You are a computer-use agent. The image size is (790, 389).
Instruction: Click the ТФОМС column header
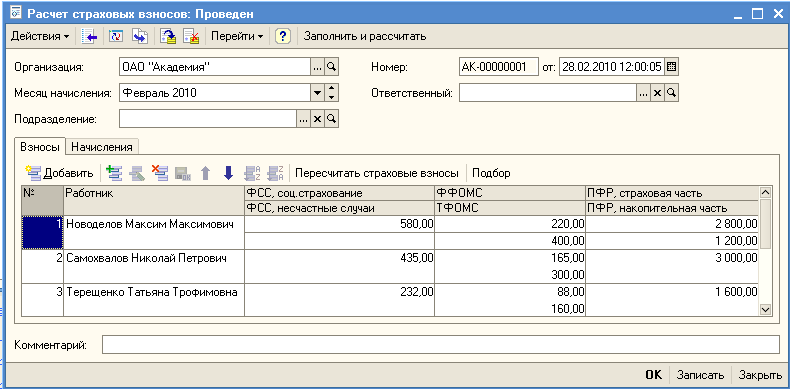tap(510, 207)
